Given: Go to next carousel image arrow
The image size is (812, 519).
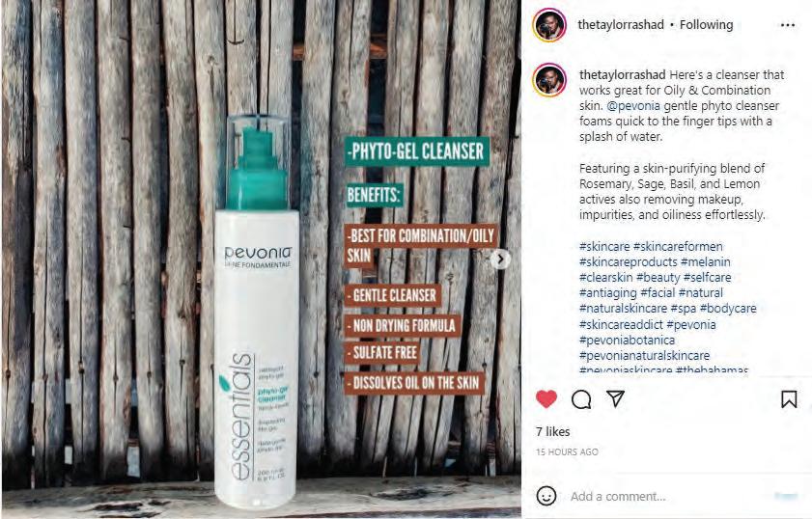Looking at the screenshot, I should (501, 259).
